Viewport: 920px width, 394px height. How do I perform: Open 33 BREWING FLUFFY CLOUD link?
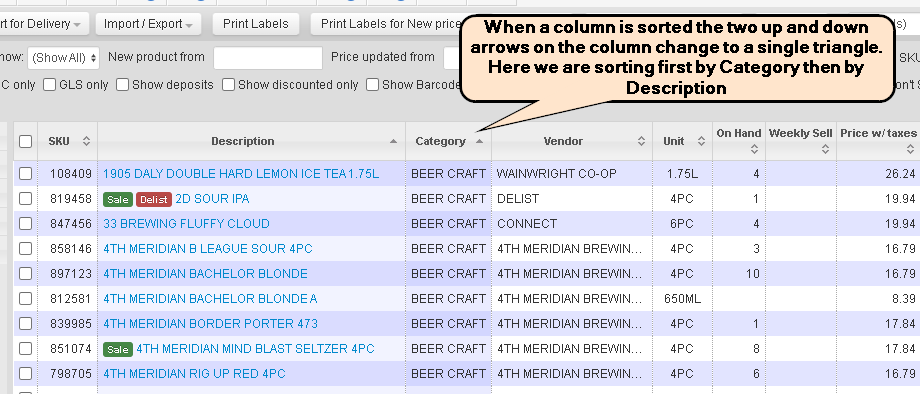[187, 223]
